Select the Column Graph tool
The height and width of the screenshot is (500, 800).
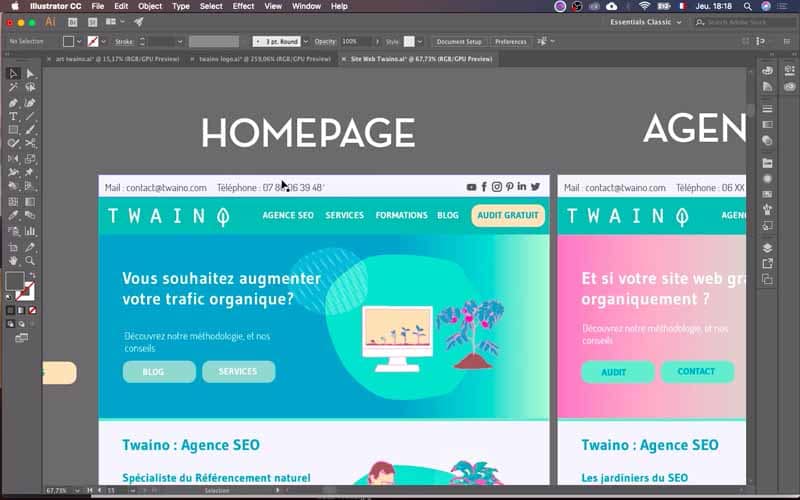coord(30,231)
